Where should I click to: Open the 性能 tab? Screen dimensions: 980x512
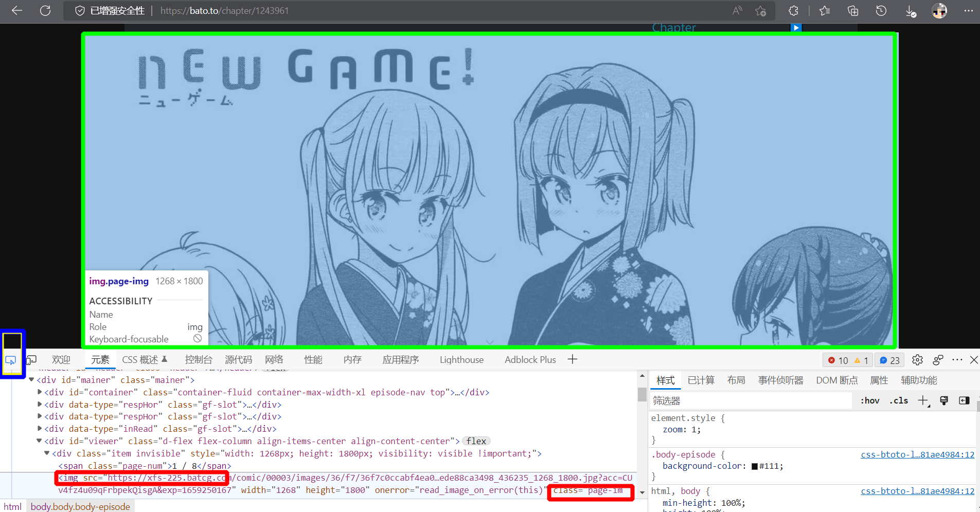click(313, 360)
